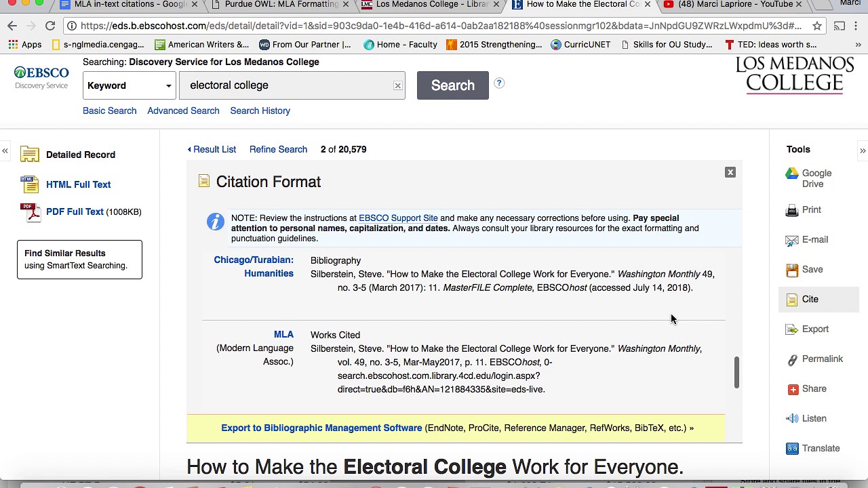Click the Print tool icon

pos(792,210)
